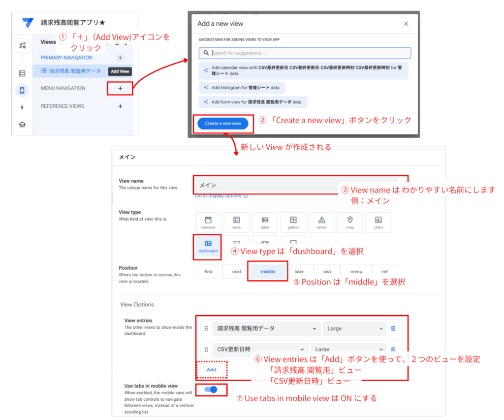504x420 pixels.
Task: Open the 請求残高 閲覧用データ view entry dropdown
Action: pyautogui.click(x=266, y=328)
